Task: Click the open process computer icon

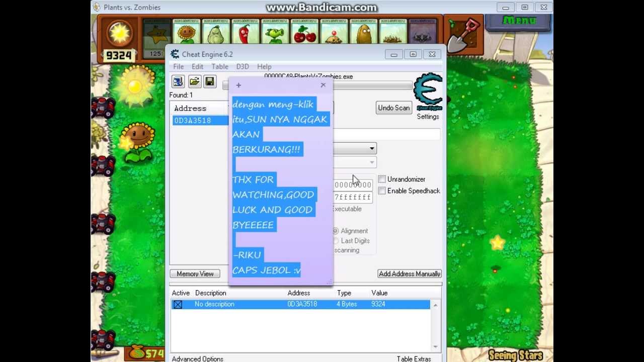Action: pos(178,81)
